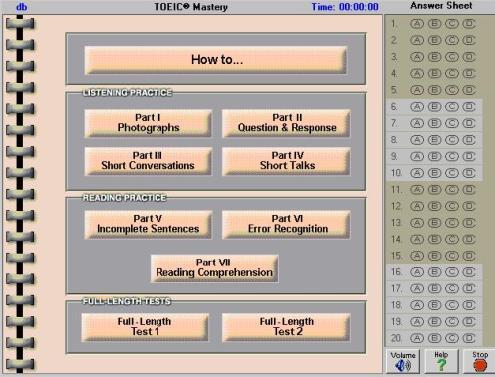Mark bubble D on question 3
Viewport: 495px width, 377px height.
469,57
